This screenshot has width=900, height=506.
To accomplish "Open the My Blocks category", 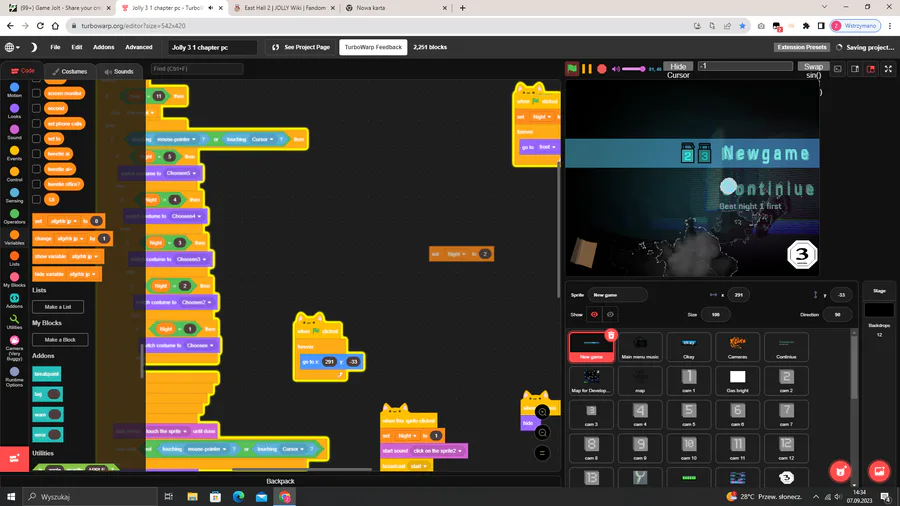I will [x=14, y=280].
